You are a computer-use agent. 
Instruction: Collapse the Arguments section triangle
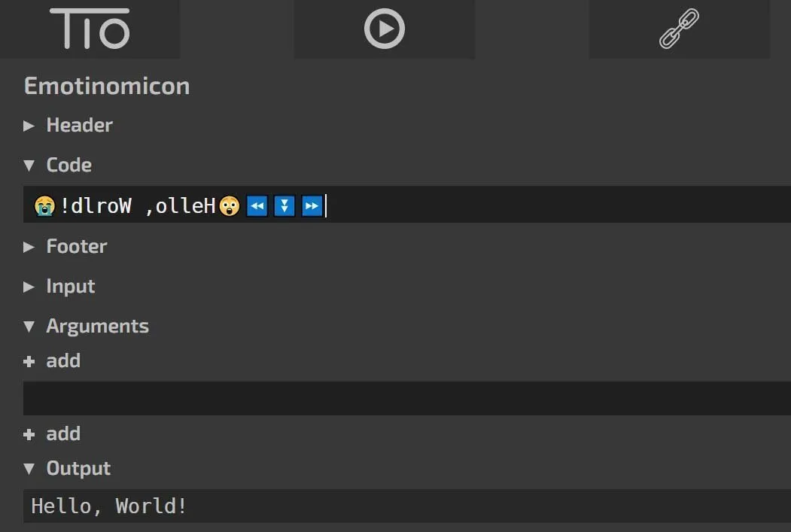[x=29, y=327]
